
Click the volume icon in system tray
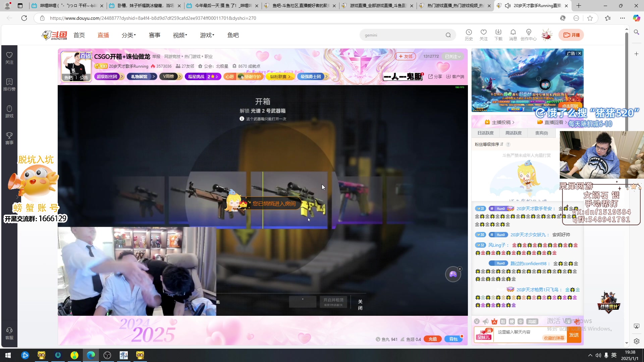[x=598, y=355]
